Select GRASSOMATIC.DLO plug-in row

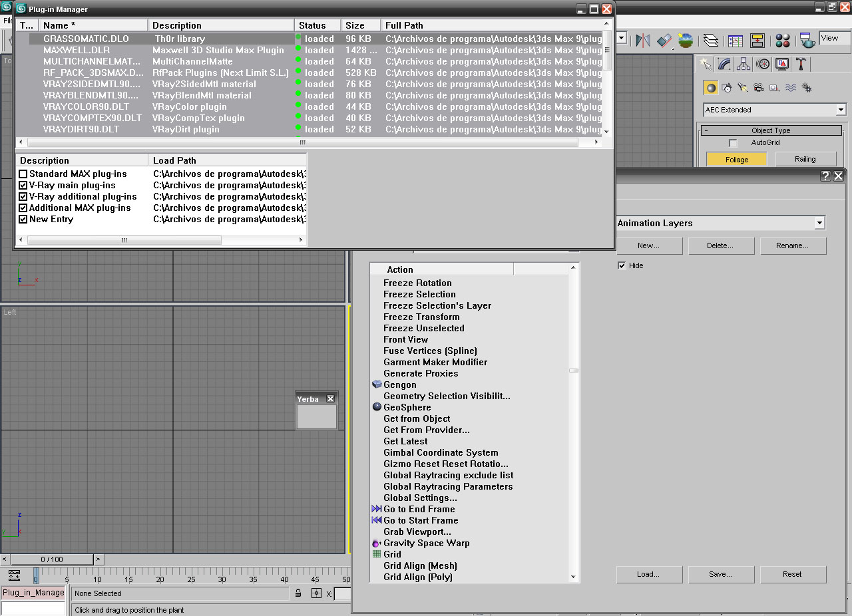[x=309, y=39]
